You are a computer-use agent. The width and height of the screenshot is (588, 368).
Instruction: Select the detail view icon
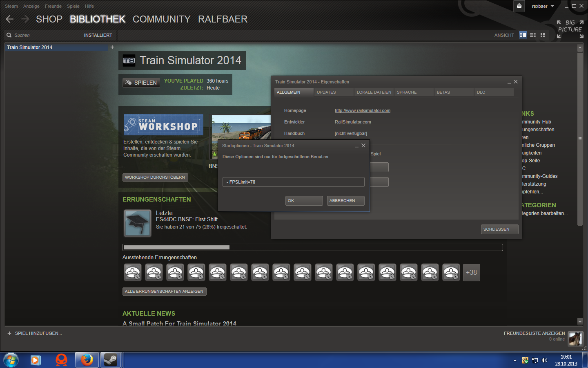(x=523, y=35)
